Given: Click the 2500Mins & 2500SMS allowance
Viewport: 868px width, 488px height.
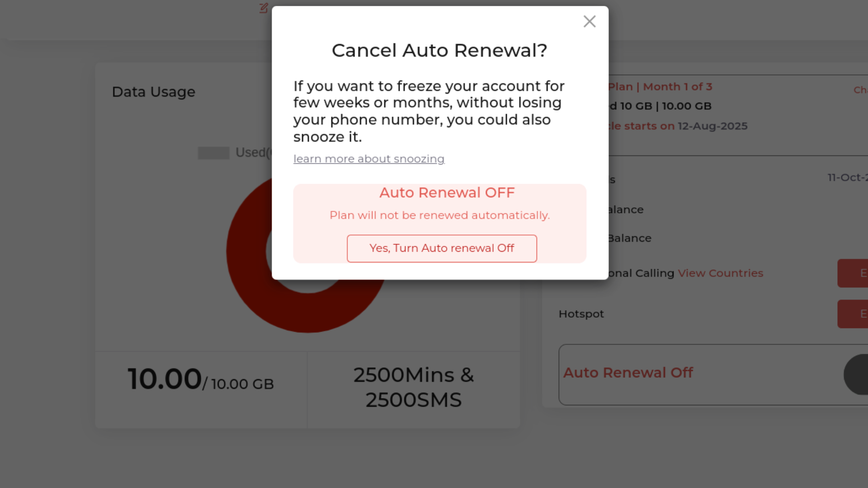Looking at the screenshot, I should [x=414, y=387].
